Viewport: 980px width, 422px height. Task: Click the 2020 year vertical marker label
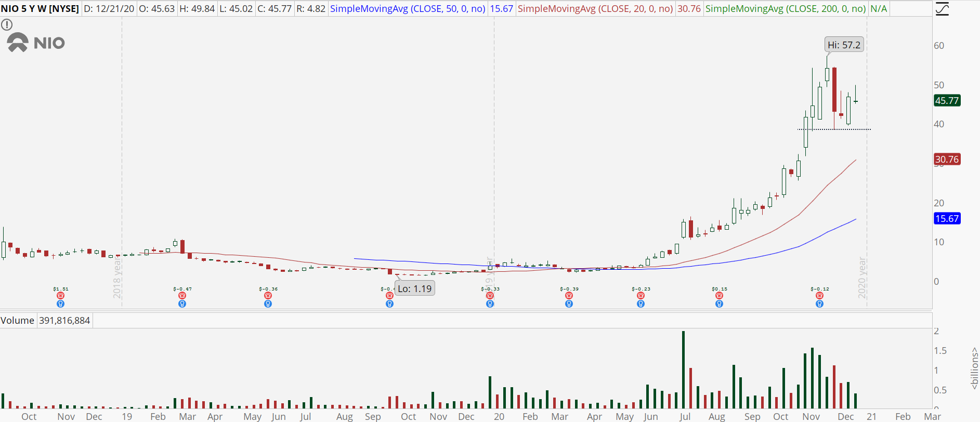pyautogui.click(x=862, y=278)
